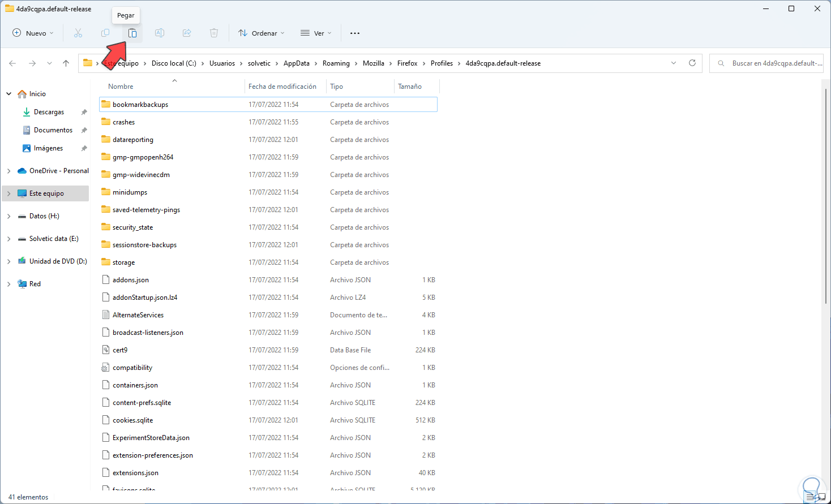Click the Imágenes icon in sidebar
The image size is (831, 504).
coord(27,148)
